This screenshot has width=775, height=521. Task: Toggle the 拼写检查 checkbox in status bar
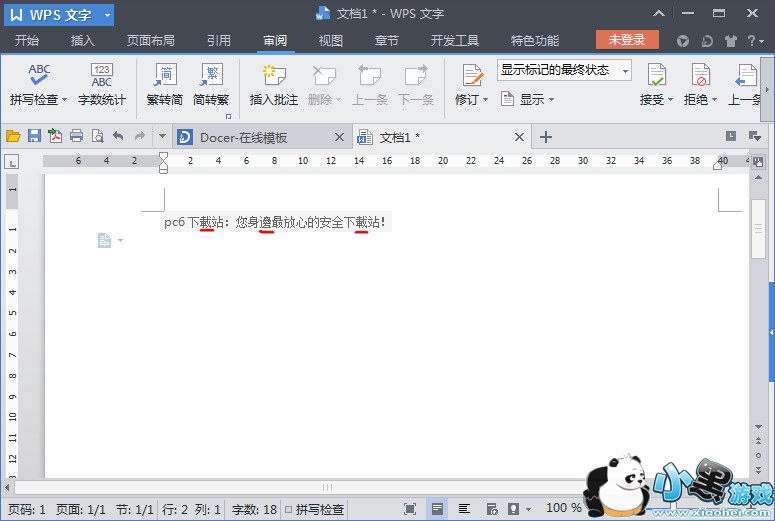pyautogui.click(x=288, y=510)
